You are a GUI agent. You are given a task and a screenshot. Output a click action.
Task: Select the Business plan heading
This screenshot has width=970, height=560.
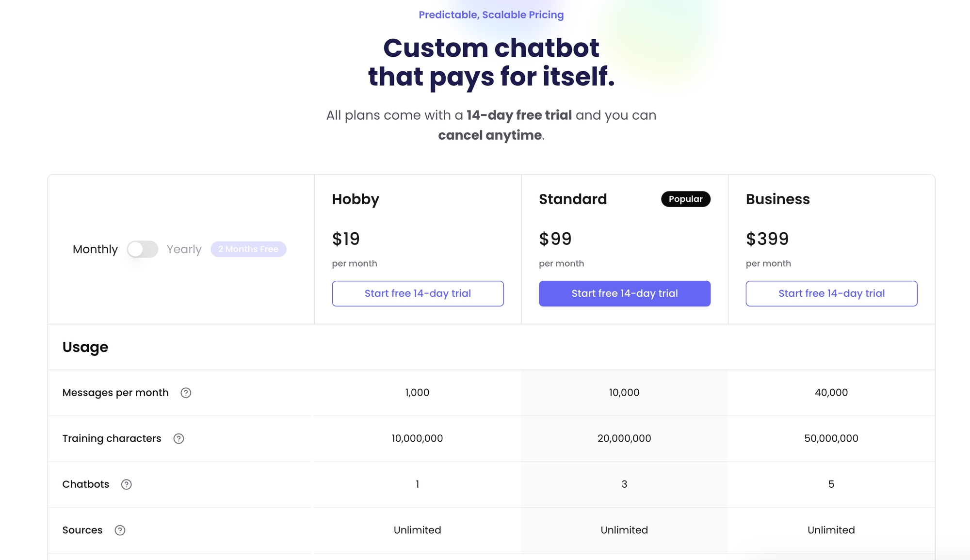778,199
